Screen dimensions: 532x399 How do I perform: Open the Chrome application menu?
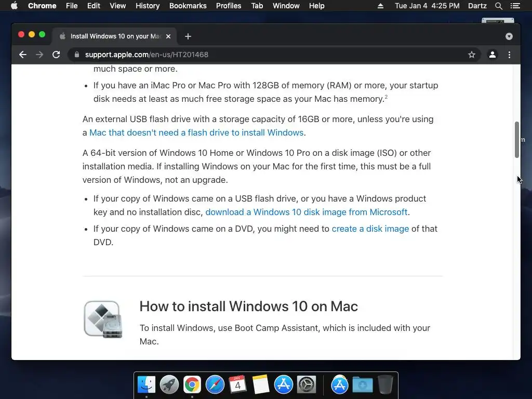42,6
